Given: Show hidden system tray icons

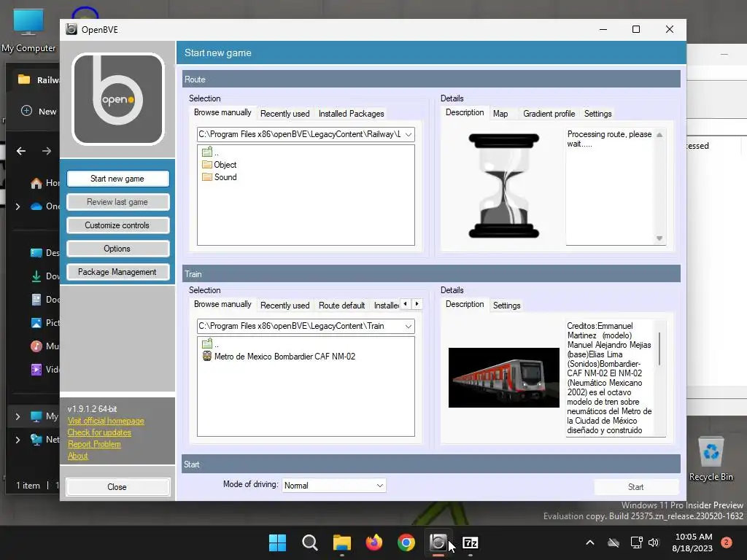Looking at the screenshot, I should point(589,542).
